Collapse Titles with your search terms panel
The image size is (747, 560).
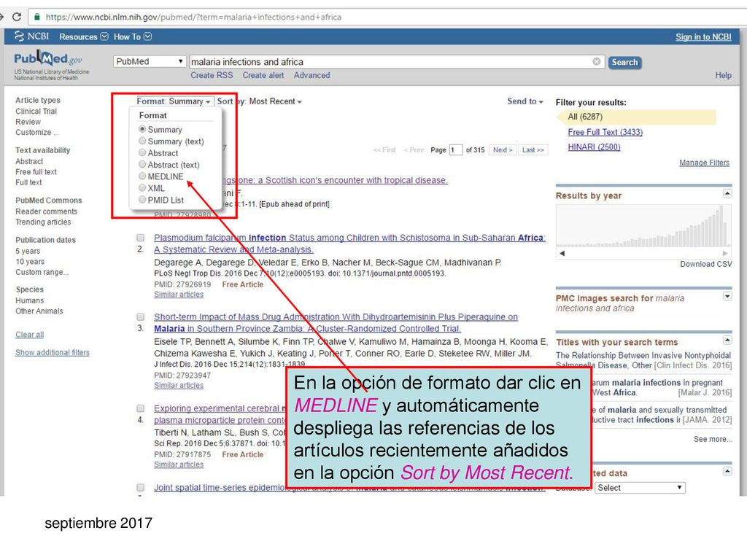pos(727,340)
